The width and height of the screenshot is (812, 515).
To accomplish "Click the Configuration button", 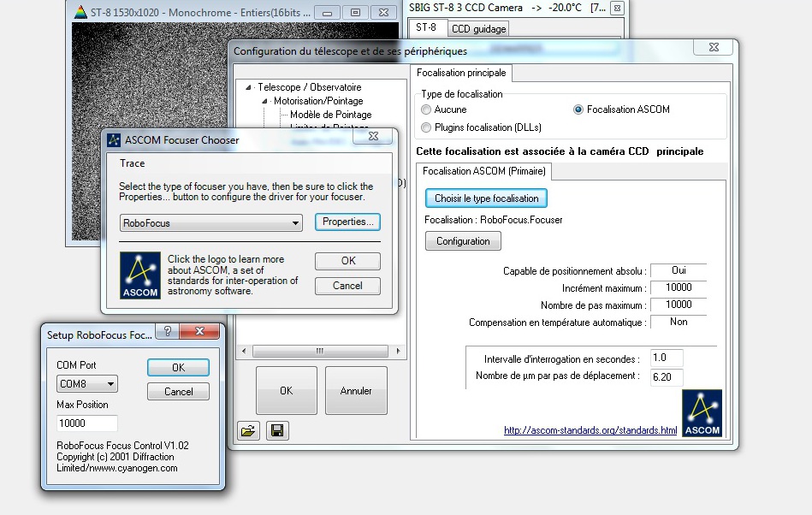I will 463,241.
